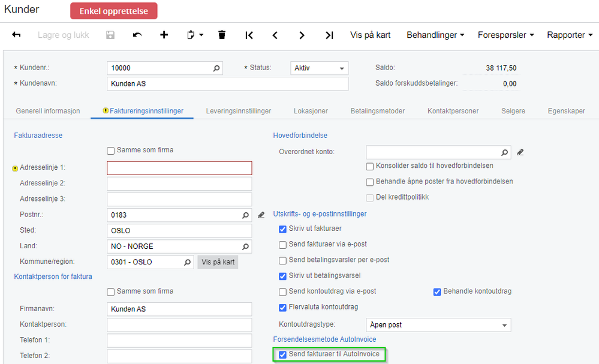Uncheck Skriv ut fakturaer
This screenshot has width=599, height=364.
coord(282,229)
